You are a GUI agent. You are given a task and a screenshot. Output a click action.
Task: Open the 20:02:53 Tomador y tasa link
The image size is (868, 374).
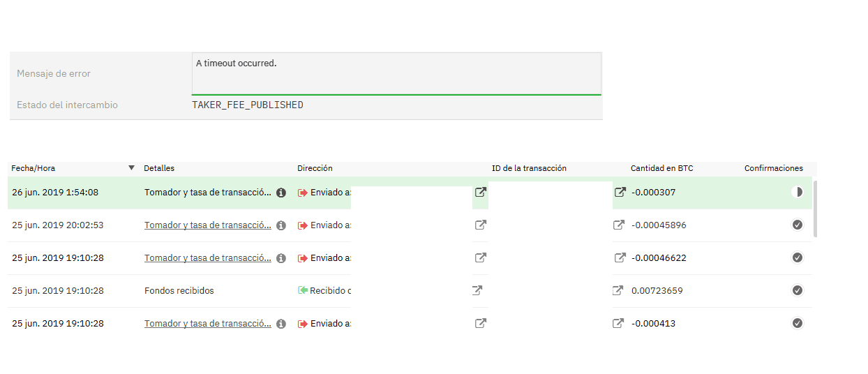point(208,225)
